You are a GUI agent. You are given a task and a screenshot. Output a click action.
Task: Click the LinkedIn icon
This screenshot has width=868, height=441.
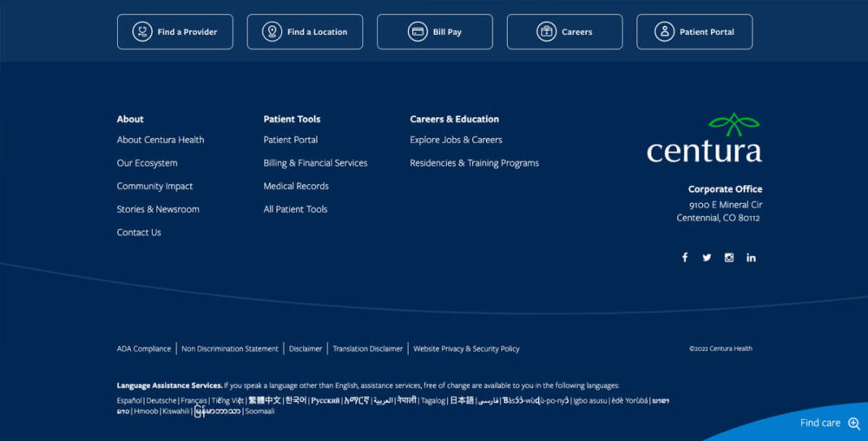pos(751,258)
